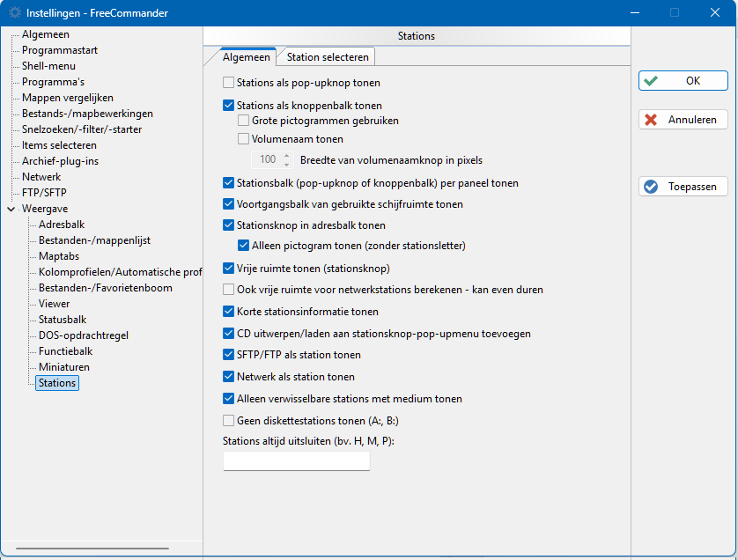The height and width of the screenshot is (560, 738).
Task: Open 'Statusbalk' settings page
Action: (63, 320)
